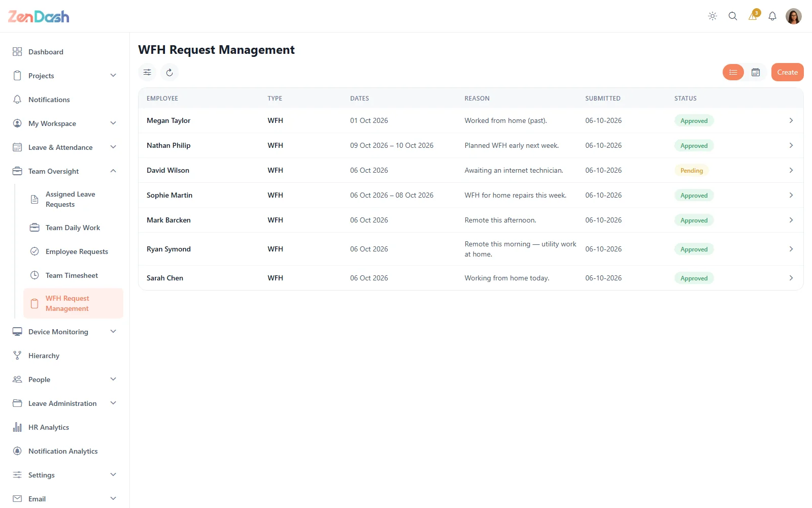Open the ZenDash logo home link
Image resolution: width=812 pixels, height=508 pixels.
(x=39, y=17)
